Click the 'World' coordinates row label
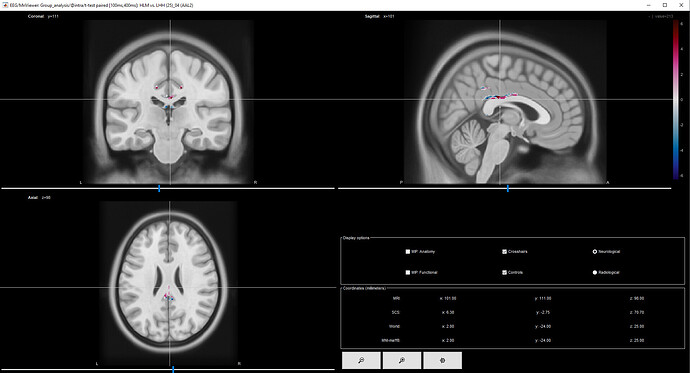Viewport: 690px width, 373px height. [x=395, y=326]
